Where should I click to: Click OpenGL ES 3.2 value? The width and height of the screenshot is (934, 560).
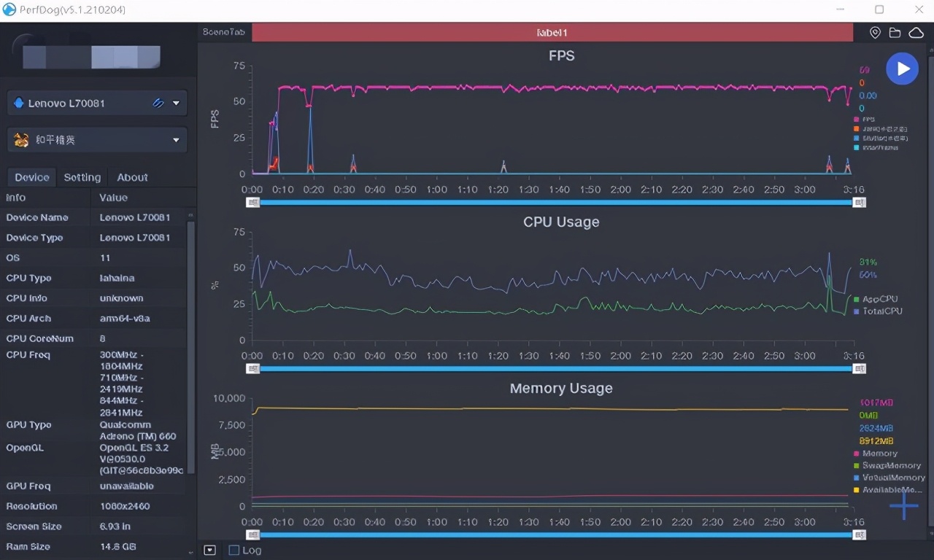[141, 459]
